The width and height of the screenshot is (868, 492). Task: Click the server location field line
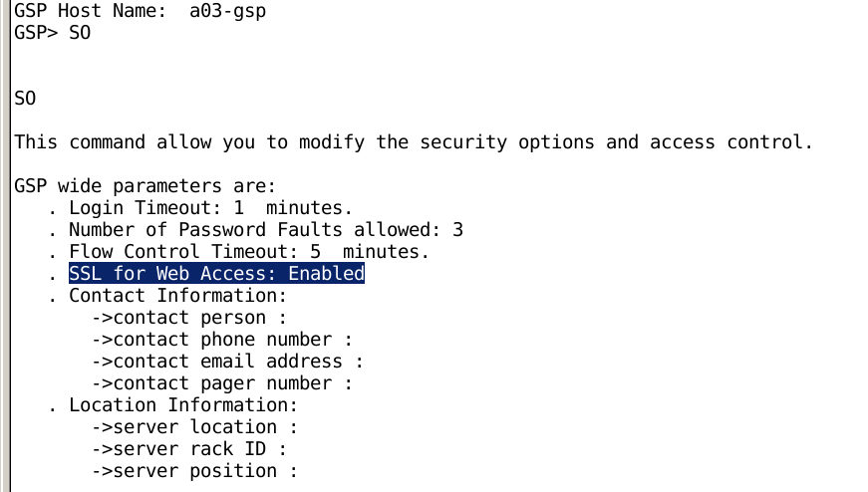(x=194, y=427)
